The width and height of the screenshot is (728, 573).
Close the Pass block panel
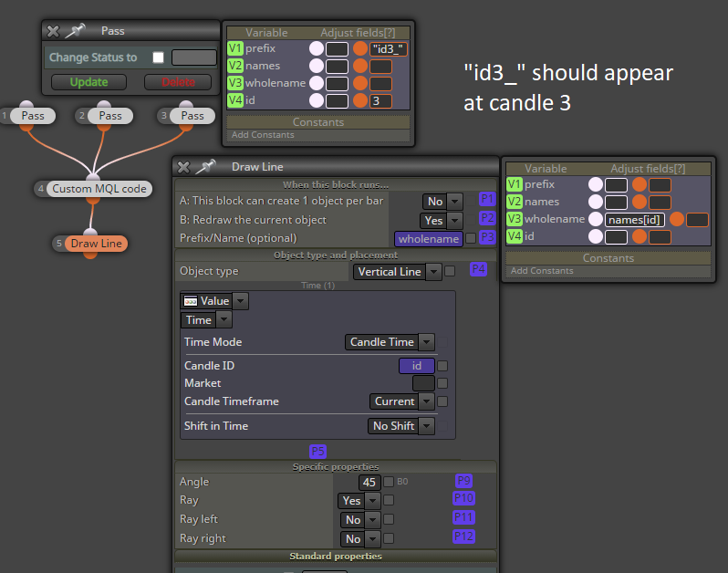pyautogui.click(x=54, y=31)
